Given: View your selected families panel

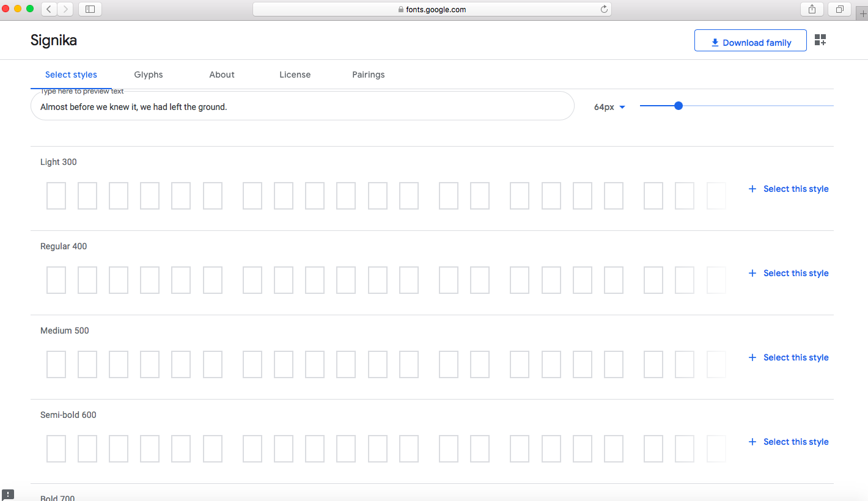Looking at the screenshot, I should (x=820, y=40).
